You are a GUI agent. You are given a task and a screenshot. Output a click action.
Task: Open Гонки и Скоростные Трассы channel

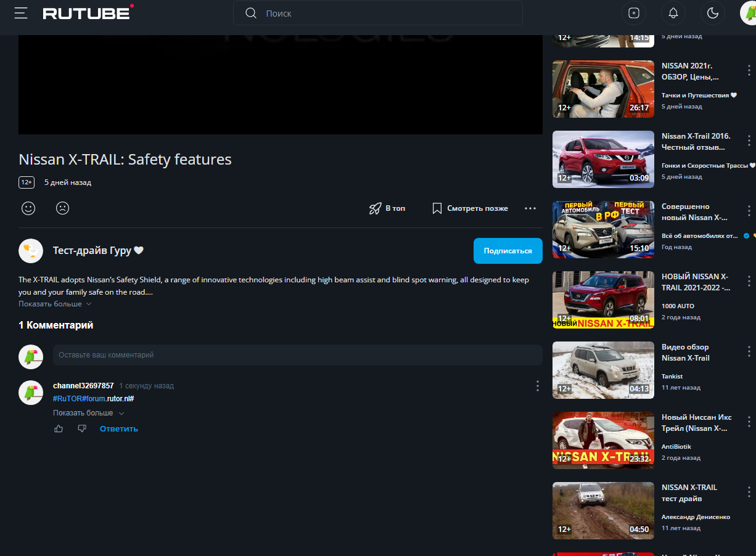coord(709,166)
